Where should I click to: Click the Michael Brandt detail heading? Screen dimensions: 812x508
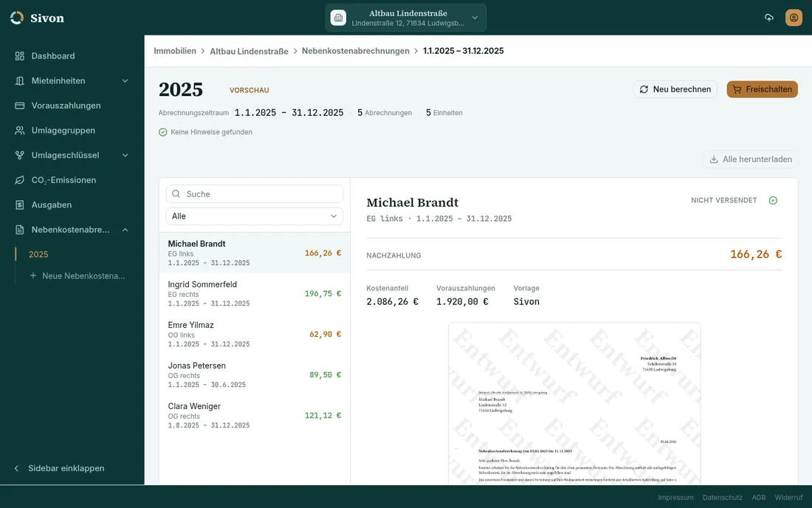pyautogui.click(x=412, y=202)
